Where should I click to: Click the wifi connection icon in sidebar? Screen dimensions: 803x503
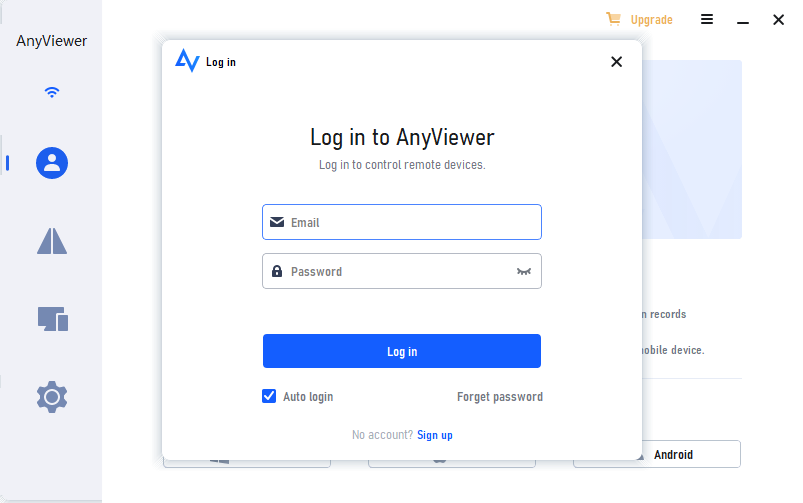tap(52, 92)
